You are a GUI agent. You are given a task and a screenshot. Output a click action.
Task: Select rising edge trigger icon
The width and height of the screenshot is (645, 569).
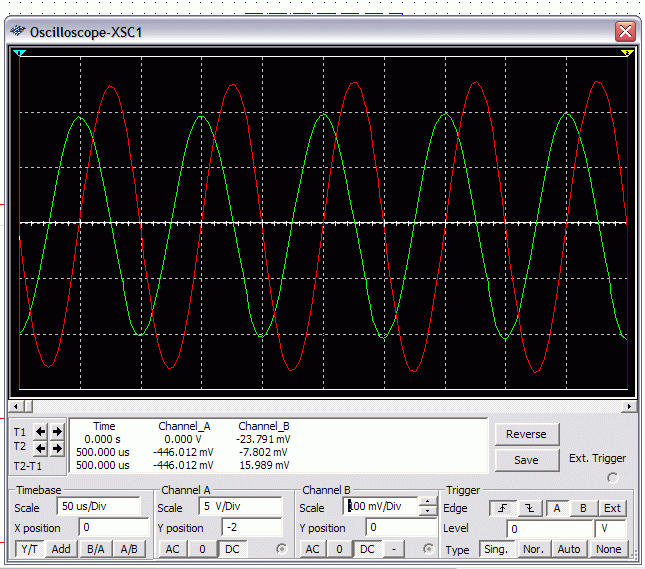(x=501, y=508)
